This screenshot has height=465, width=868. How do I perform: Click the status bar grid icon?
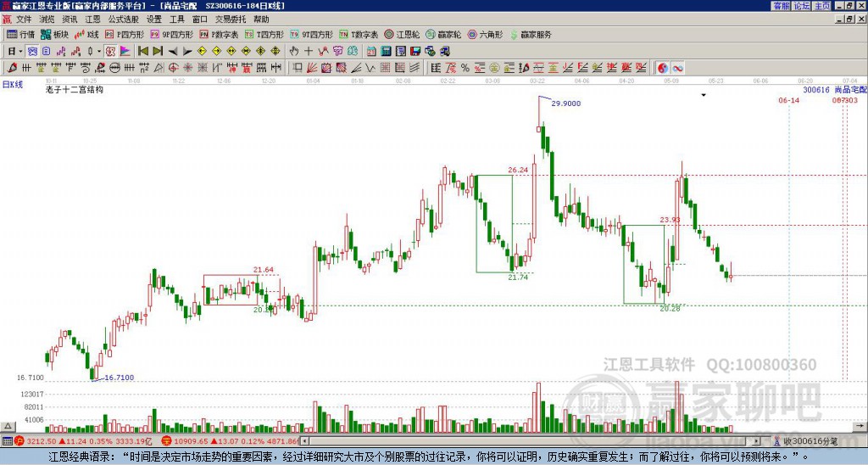pos(7,441)
